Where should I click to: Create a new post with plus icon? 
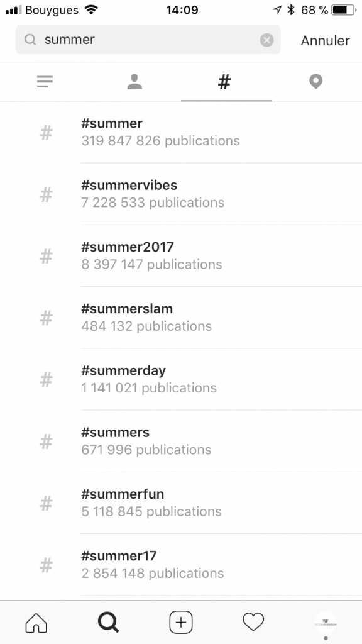181,622
